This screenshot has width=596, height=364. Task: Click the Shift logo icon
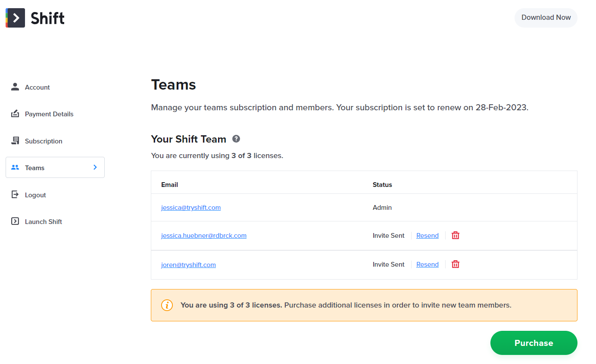[15, 18]
